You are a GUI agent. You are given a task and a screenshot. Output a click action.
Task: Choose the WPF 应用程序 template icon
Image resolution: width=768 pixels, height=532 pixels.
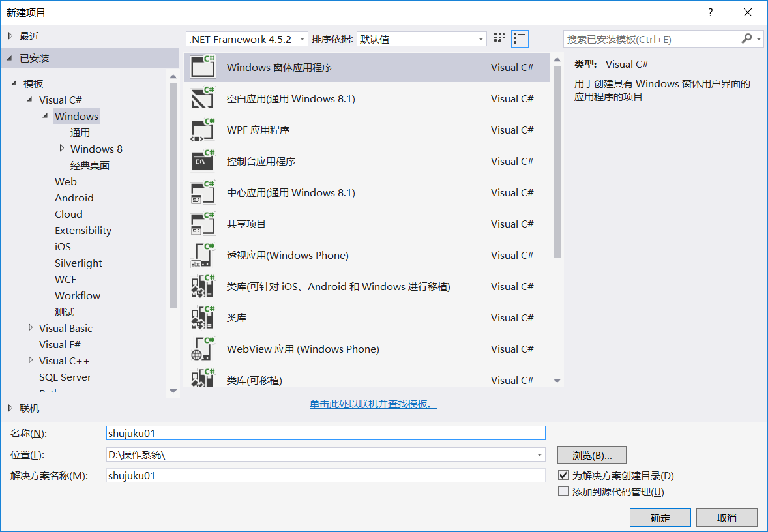(203, 129)
